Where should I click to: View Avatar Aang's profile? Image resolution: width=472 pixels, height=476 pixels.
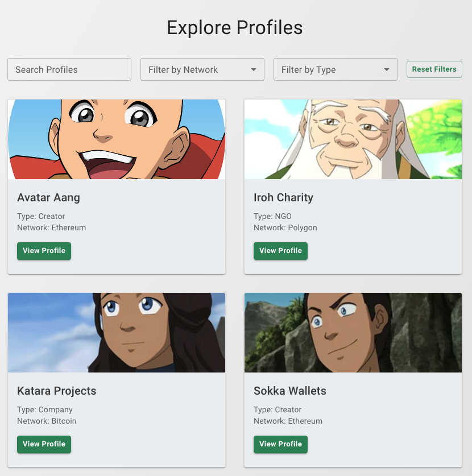click(x=44, y=251)
